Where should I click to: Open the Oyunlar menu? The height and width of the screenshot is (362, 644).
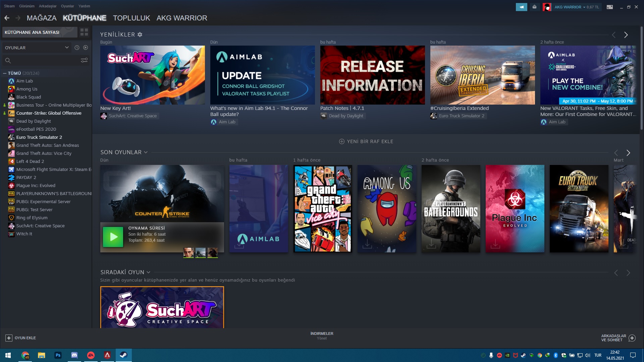click(67, 6)
